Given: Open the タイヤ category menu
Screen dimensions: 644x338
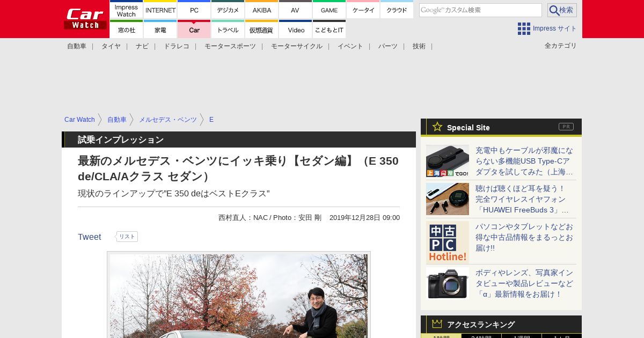Looking at the screenshot, I should point(111,46).
